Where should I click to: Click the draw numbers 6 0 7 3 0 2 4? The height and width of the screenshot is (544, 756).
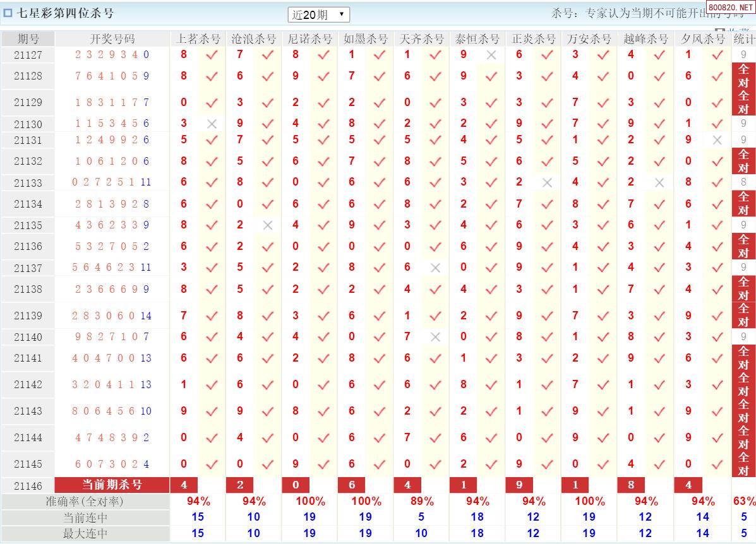point(112,464)
